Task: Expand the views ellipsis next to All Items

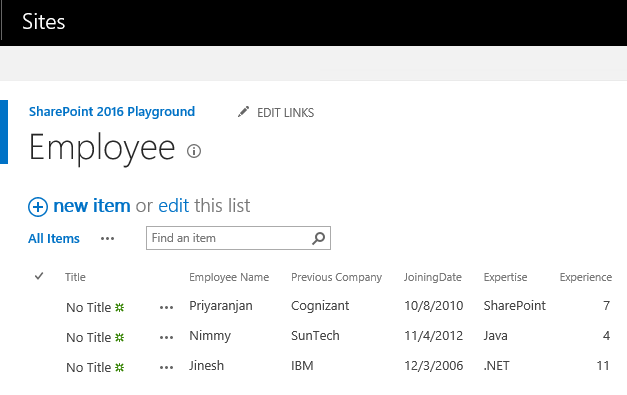Action: [x=107, y=239]
